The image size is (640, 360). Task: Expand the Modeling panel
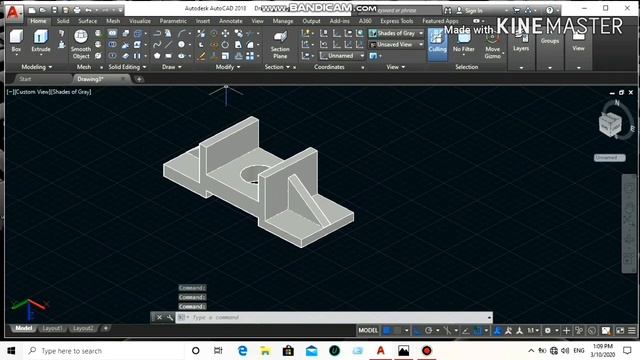click(x=37, y=67)
